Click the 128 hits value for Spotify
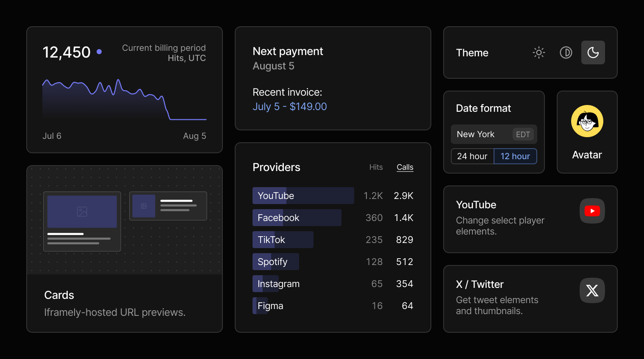 click(x=374, y=262)
